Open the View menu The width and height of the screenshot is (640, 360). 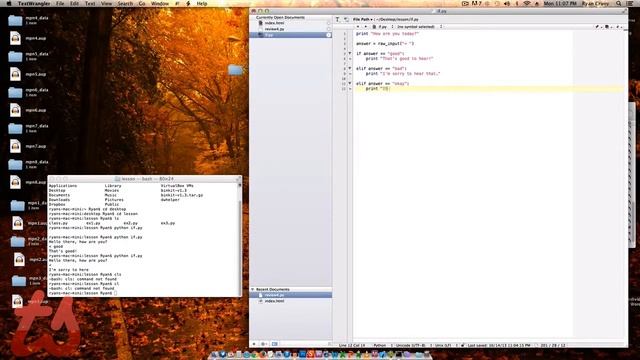[x=106, y=3]
